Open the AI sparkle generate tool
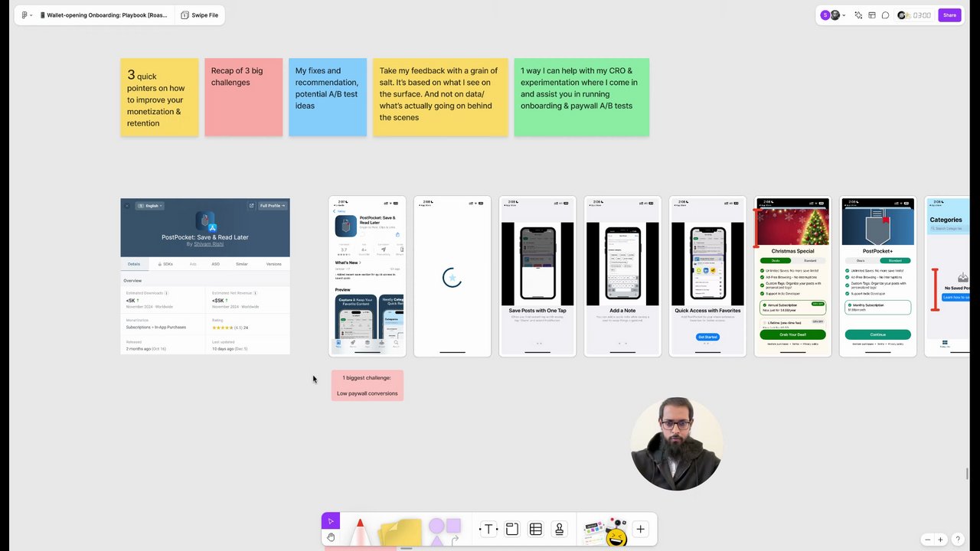 [858, 15]
